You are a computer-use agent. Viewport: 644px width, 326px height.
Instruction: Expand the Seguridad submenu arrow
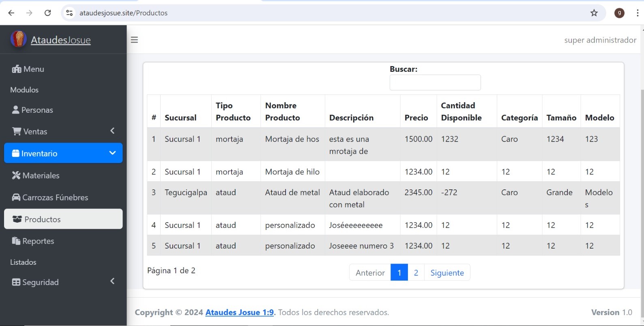tap(112, 281)
